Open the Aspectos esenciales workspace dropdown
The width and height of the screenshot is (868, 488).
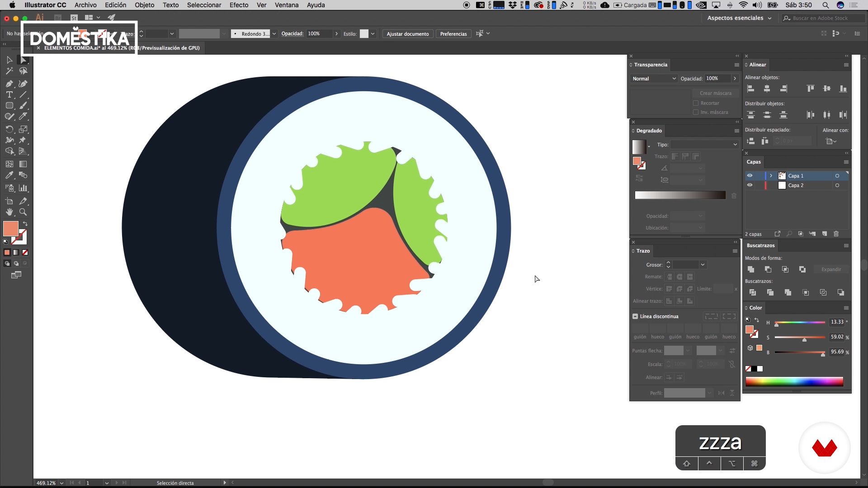click(739, 18)
